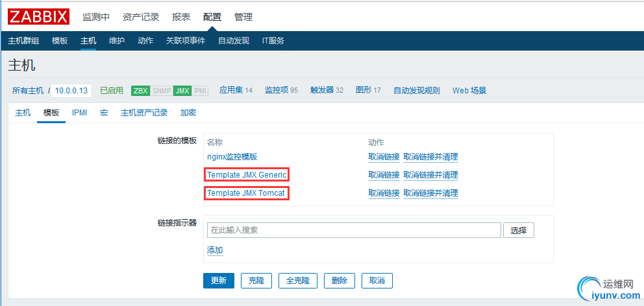Click the 名称 column header text
This screenshot has height=306, width=644.
pos(215,143)
